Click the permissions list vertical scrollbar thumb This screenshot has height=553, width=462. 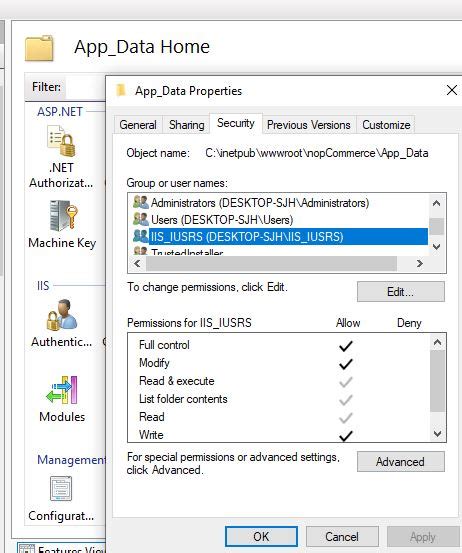pyautogui.click(x=438, y=381)
